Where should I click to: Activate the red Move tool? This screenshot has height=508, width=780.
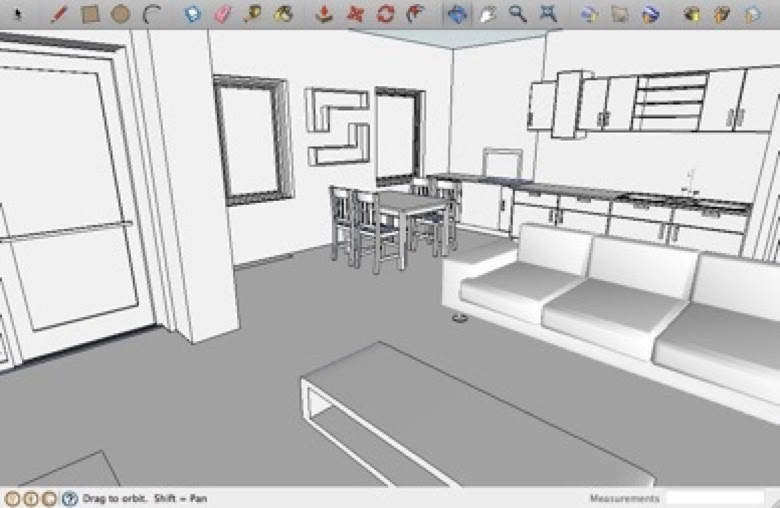coord(355,14)
